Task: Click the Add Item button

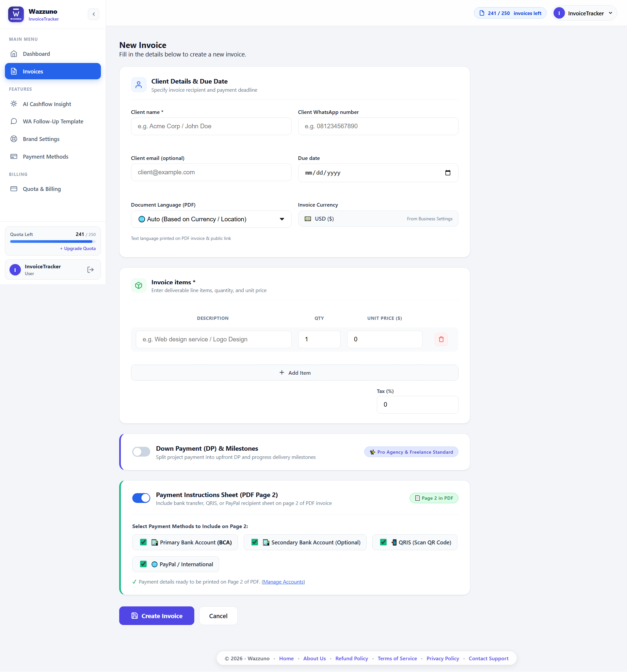Action: pos(295,372)
